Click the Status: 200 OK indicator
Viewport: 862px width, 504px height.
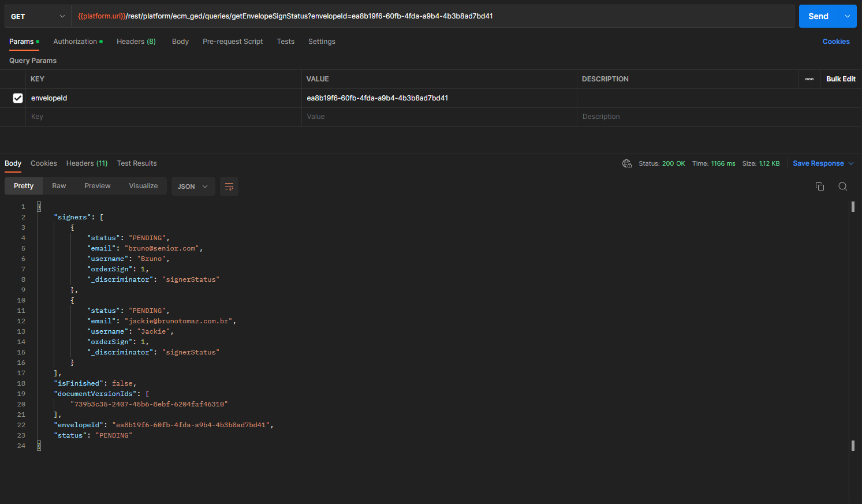(662, 164)
